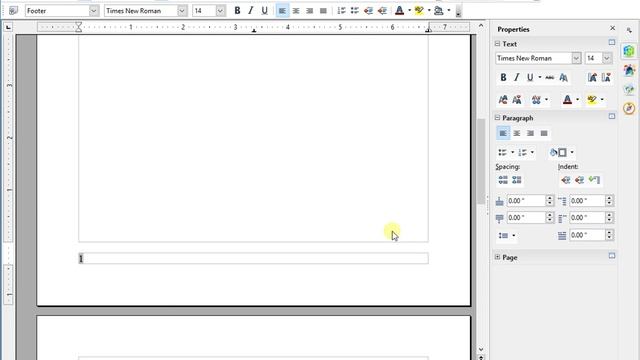Center text using the toolbar button
The height and width of the screenshot is (360, 640).
(x=296, y=11)
